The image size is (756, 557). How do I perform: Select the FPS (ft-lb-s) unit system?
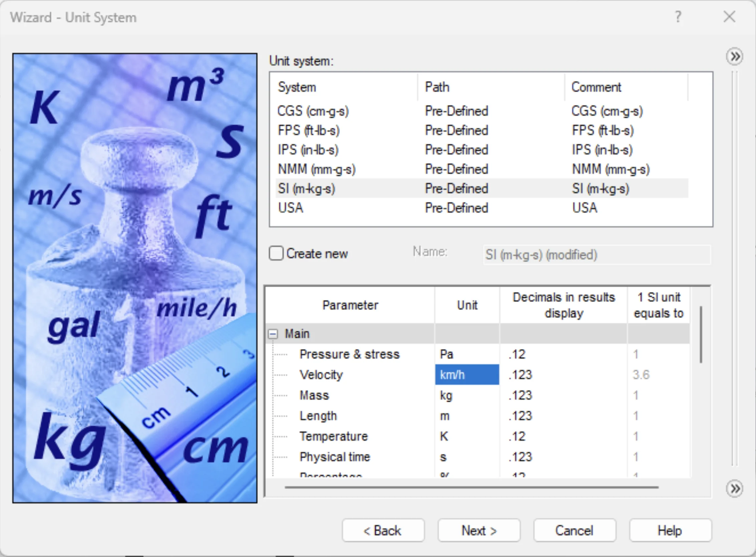309,130
